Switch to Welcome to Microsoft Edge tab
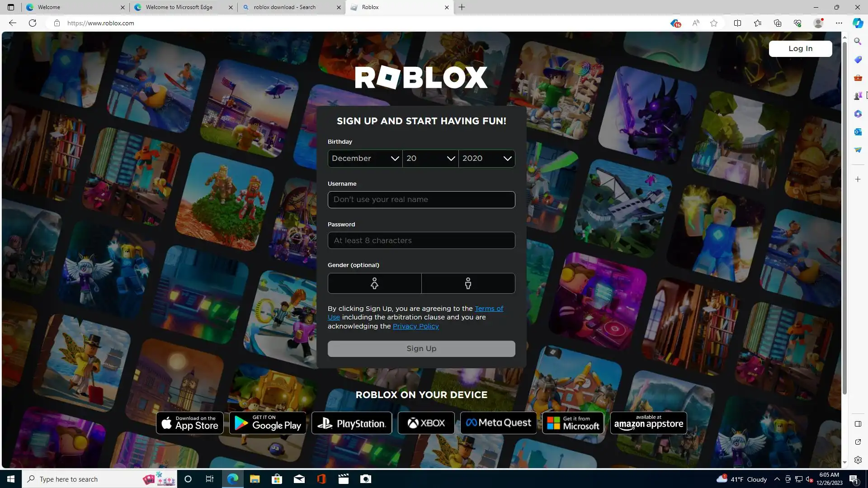Screen dimensions: 868x488 click(x=179, y=7)
